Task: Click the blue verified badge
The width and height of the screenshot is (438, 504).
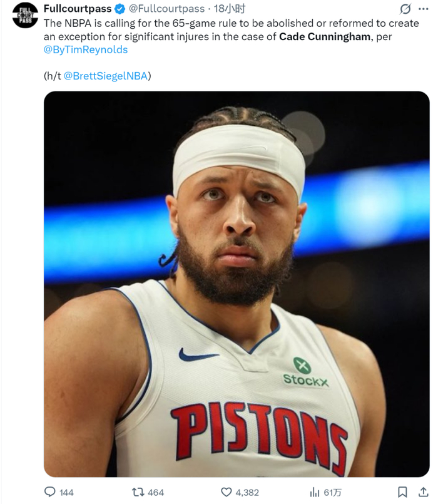Action: point(120,9)
